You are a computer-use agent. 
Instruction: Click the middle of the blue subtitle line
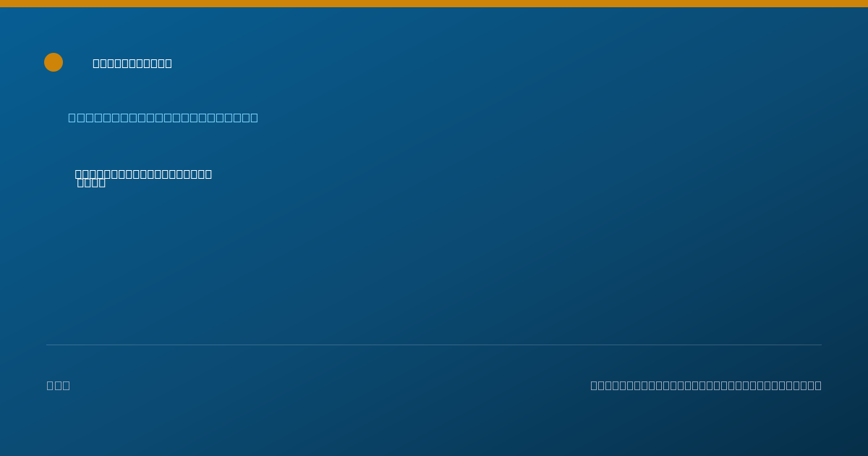pyautogui.click(x=163, y=117)
